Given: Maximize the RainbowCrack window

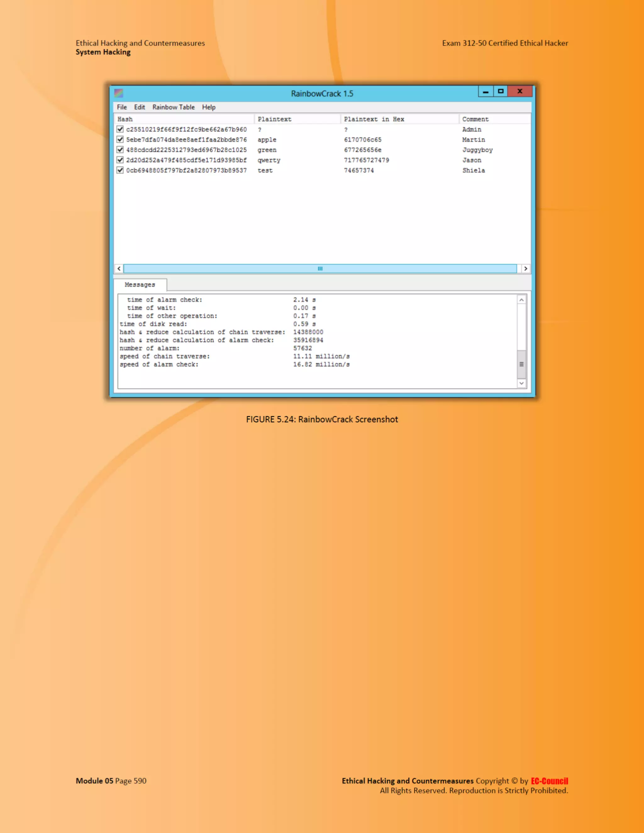Looking at the screenshot, I should (x=501, y=91).
